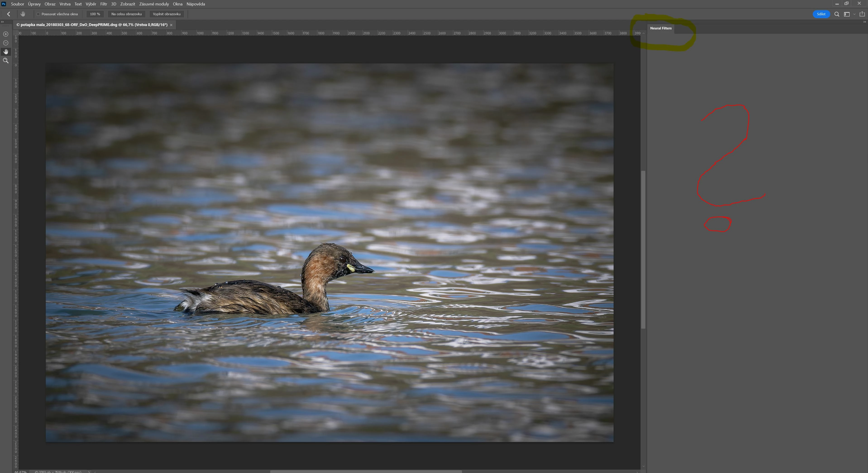Collapse the right panel double-arrow

[x=864, y=22]
